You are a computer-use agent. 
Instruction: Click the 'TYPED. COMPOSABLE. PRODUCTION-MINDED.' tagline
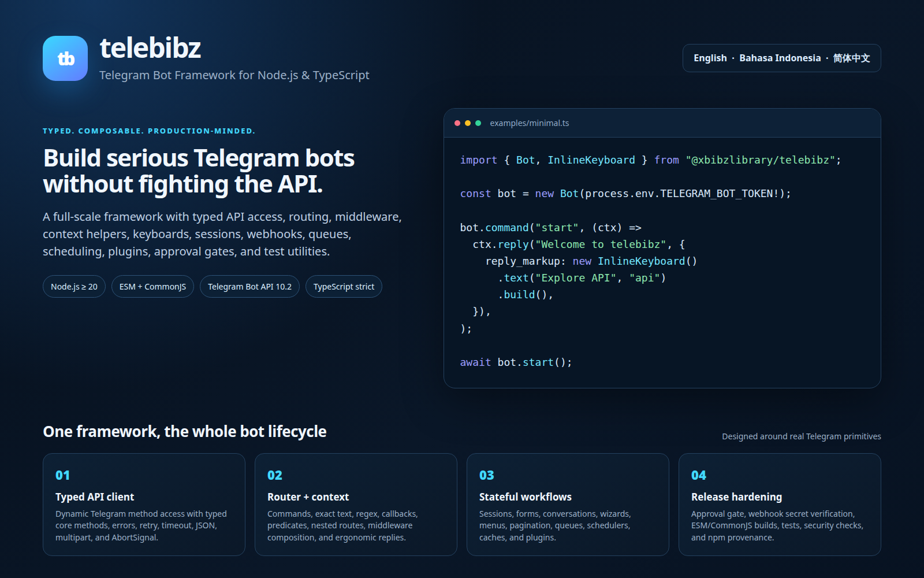pyautogui.click(x=149, y=131)
